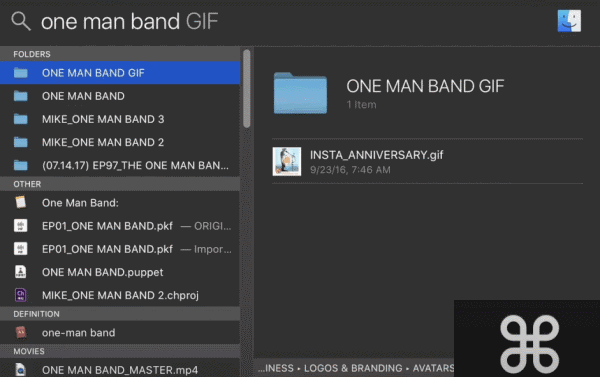Select EP01_ONE MAN BAND.pkf — Impor... result
This screenshot has width=600, height=377.
pos(120,249)
